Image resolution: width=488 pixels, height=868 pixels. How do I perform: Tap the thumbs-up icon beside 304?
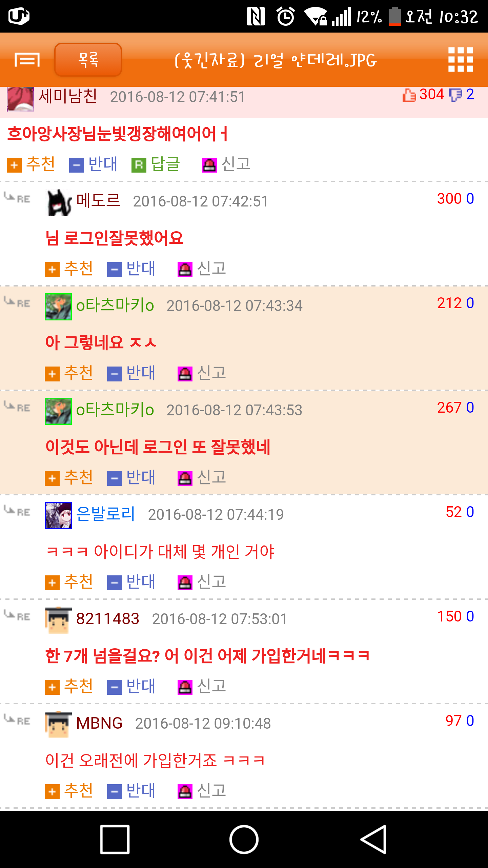(409, 95)
